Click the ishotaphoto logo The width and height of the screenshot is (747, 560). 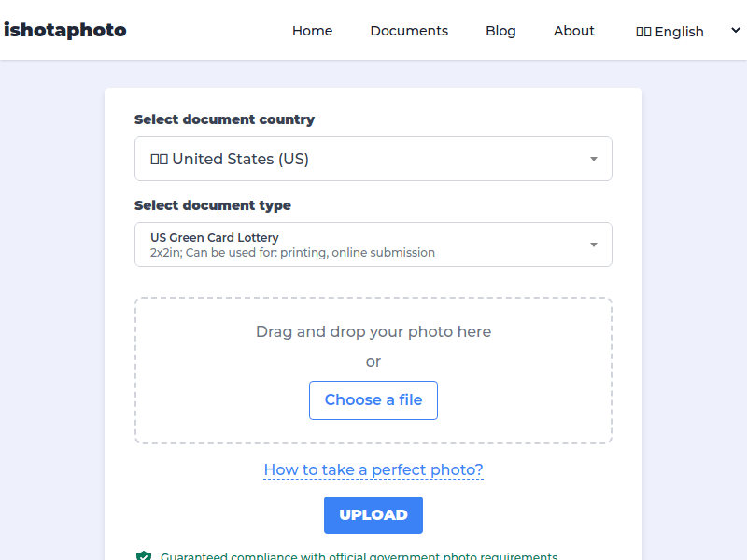[65, 30]
